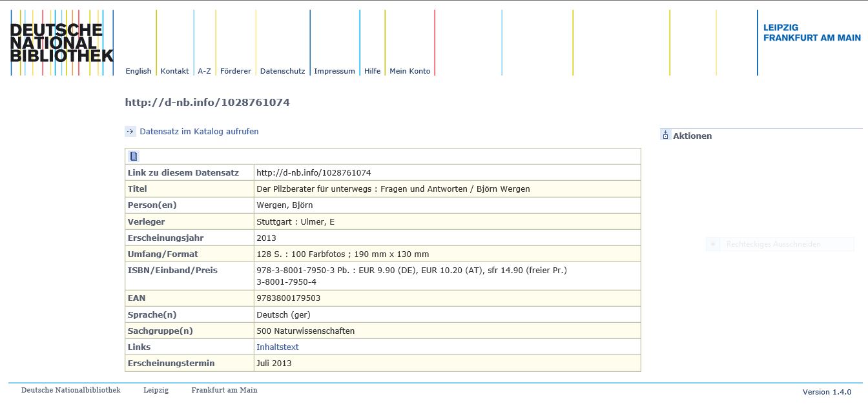Open the Impressum page
Viewport: 868px width, 410px height.
tap(334, 71)
